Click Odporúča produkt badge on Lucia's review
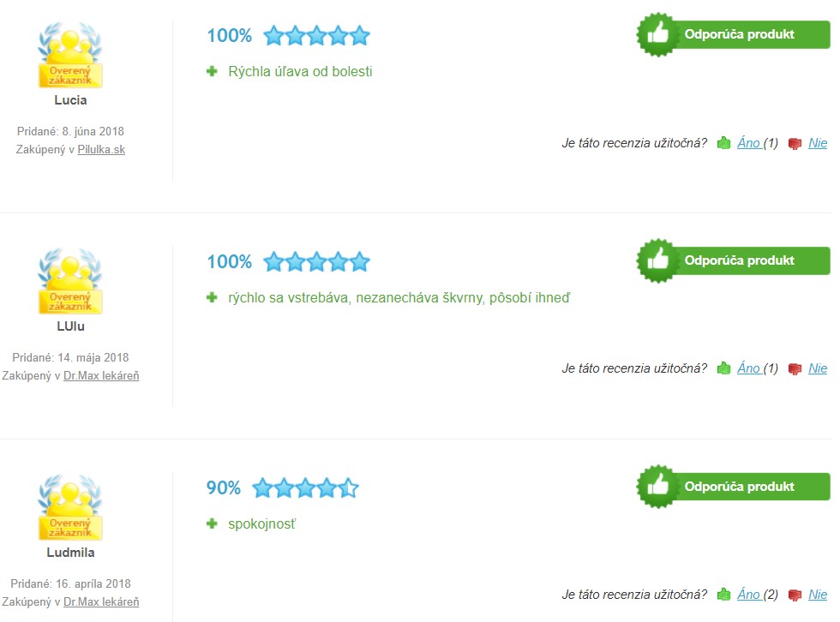This screenshot has height=622, width=840. (733, 34)
